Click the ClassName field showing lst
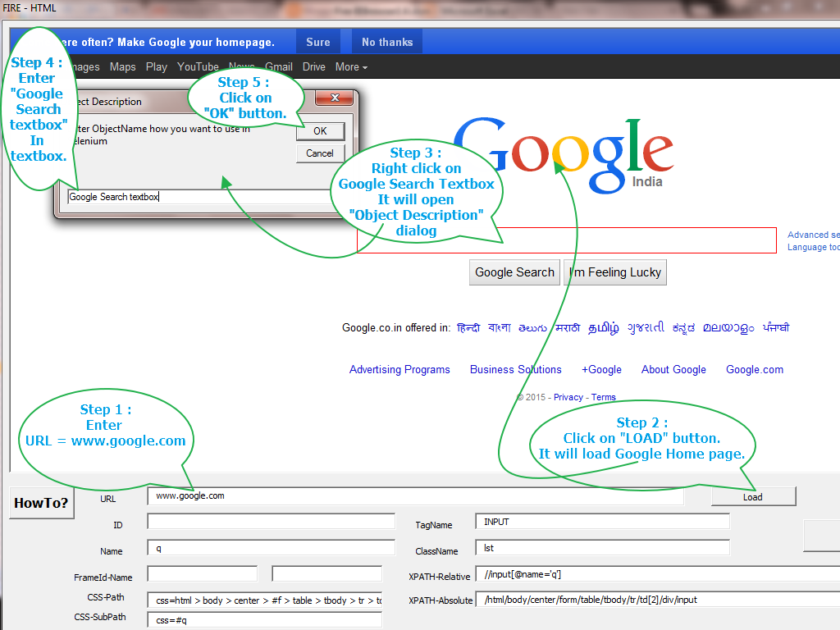The width and height of the screenshot is (840, 630). 602,548
